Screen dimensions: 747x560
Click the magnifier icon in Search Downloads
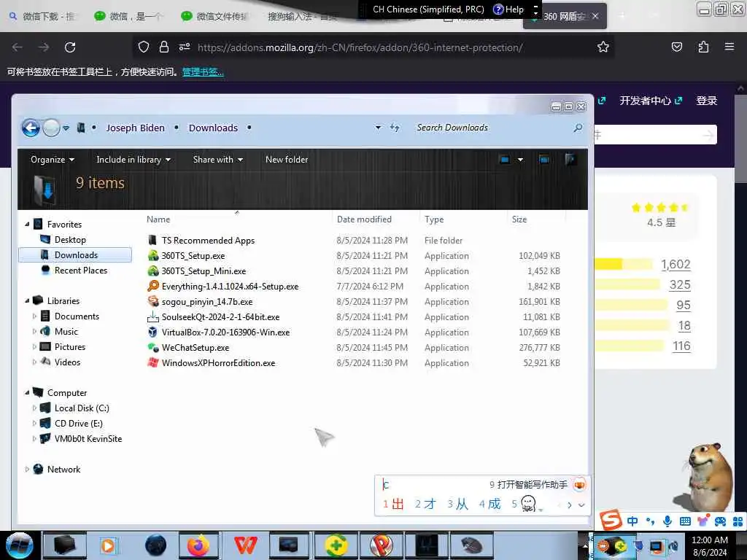click(578, 128)
